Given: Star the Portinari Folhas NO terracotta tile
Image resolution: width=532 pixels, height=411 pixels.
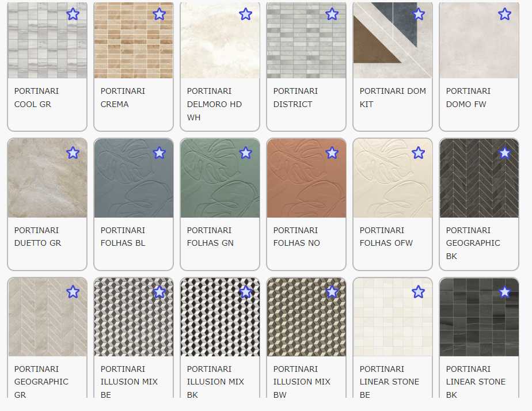Looking at the screenshot, I should (332, 153).
